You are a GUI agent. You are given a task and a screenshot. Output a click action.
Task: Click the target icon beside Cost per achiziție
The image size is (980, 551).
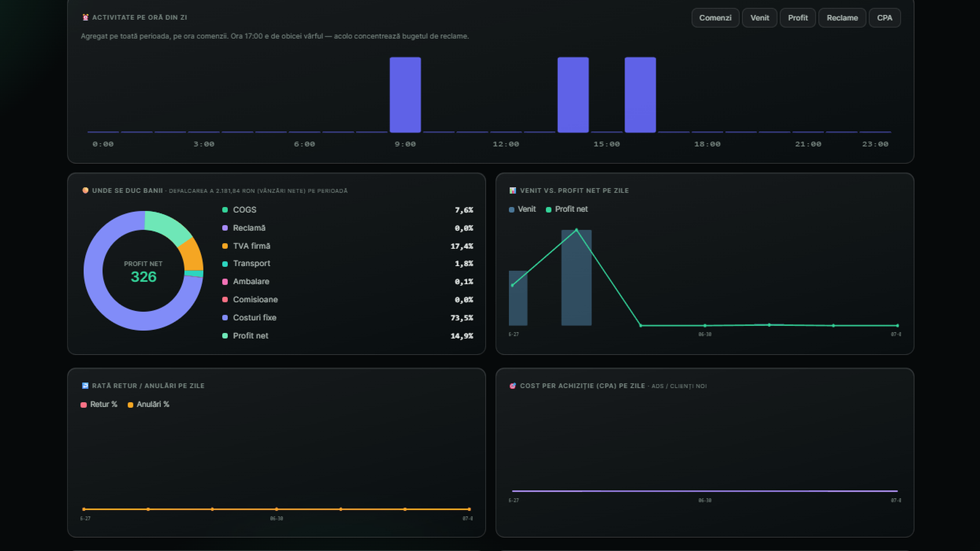pos(513,386)
